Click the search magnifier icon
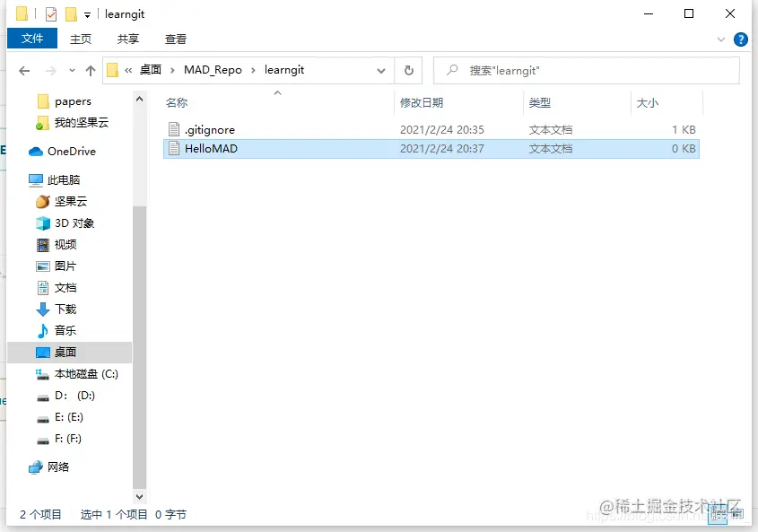 click(452, 70)
